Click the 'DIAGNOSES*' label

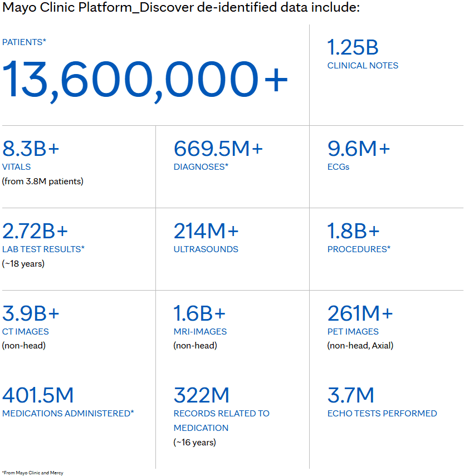[x=201, y=167]
